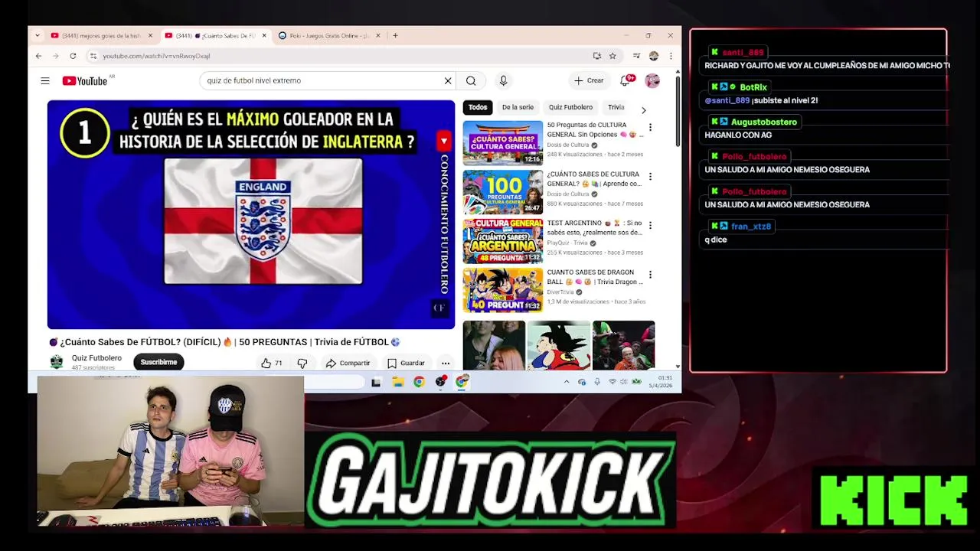Open Chrome three-dot menu
980x551 pixels.
coord(671,56)
